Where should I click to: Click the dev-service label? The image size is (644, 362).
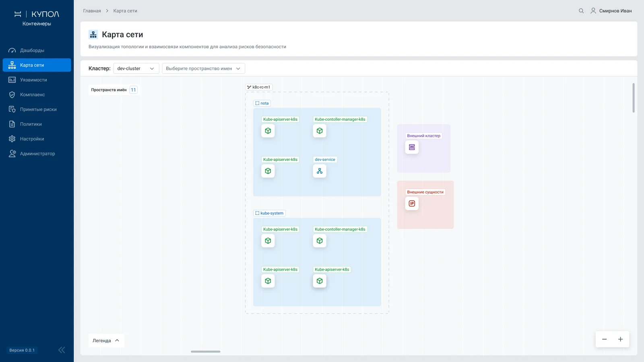pos(325,160)
